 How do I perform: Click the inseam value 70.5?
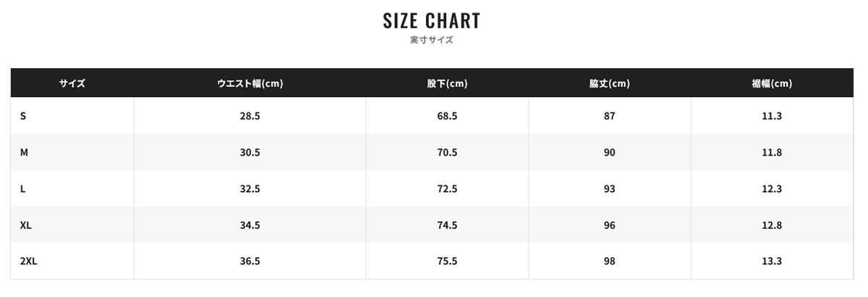(447, 152)
